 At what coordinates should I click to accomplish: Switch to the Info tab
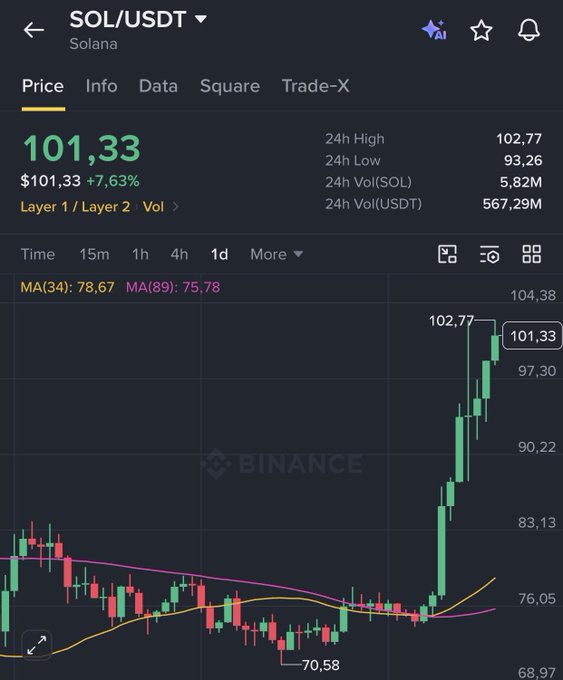click(101, 86)
